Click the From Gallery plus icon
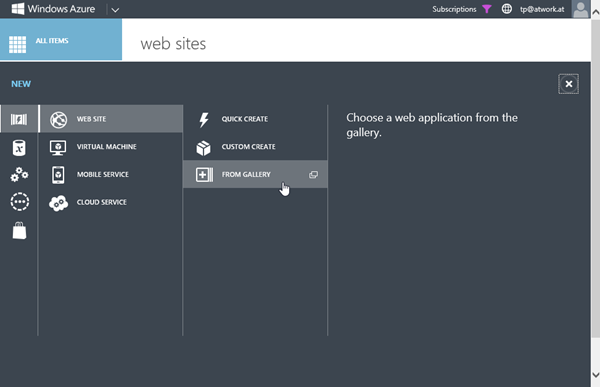600x387 pixels. pyautogui.click(x=204, y=175)
